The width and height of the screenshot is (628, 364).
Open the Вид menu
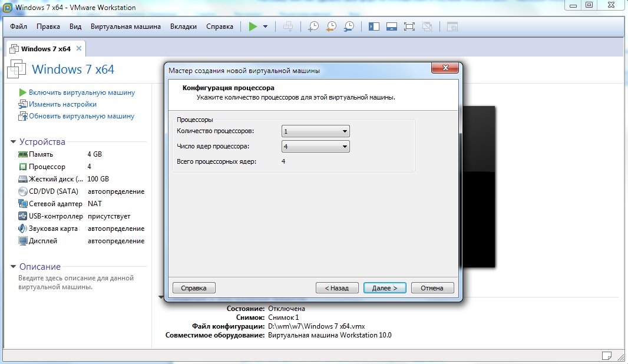pyautogui.click(x=75, y=27)
